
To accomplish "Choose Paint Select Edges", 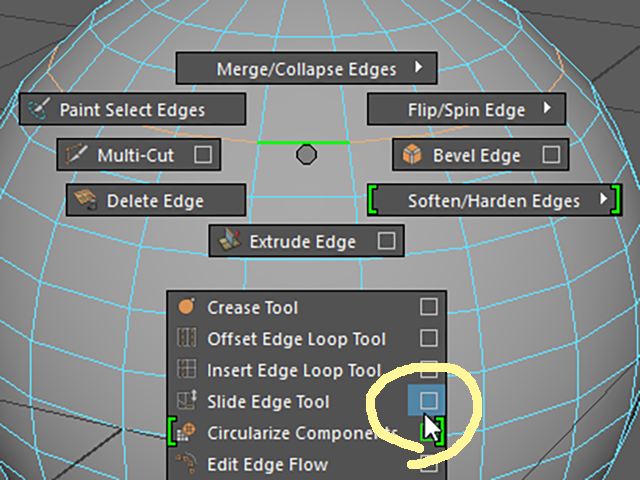I will coord(132,109).
